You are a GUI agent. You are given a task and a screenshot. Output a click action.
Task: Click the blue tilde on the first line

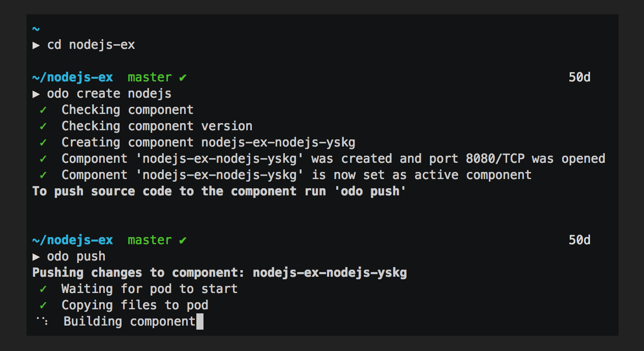(36, 29)
